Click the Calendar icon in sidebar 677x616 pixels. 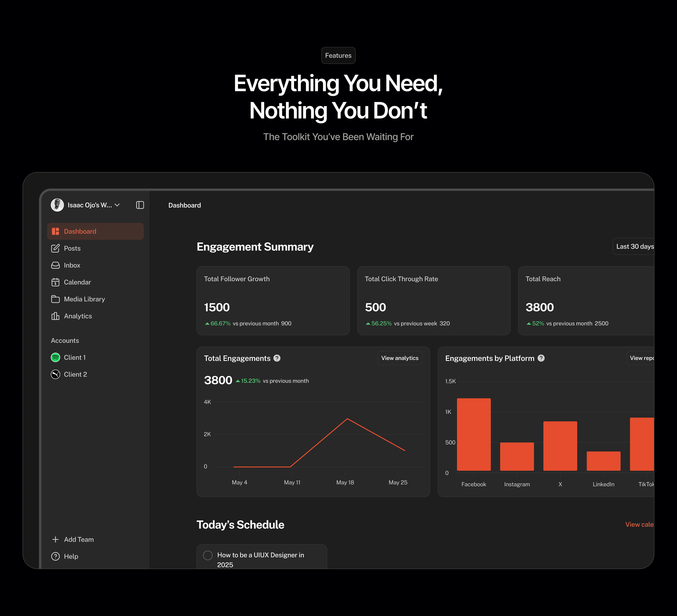click(55, 282)
